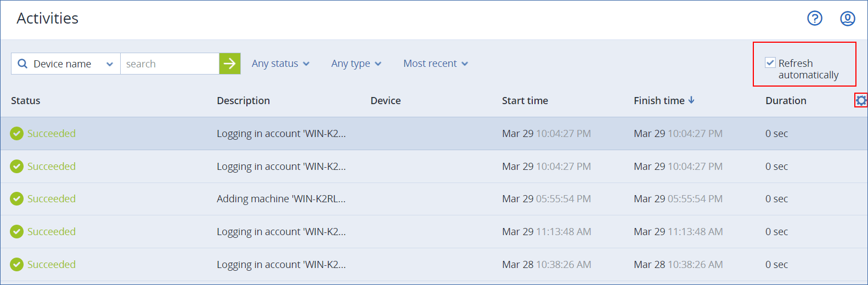Sort by the Duration column header

coord(786,100)
